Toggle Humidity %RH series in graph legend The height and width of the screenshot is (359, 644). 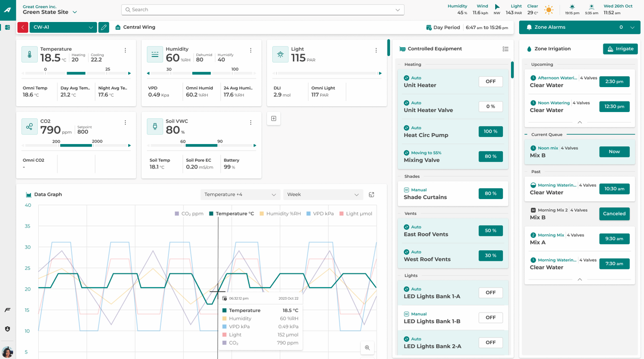[280, 214]
